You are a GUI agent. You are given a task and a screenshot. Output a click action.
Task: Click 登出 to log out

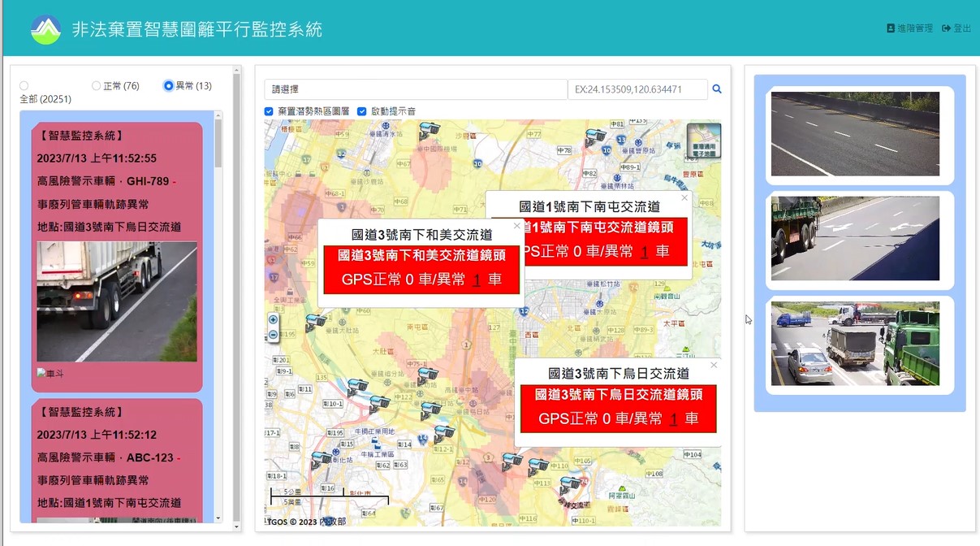[x=956, y=28]
